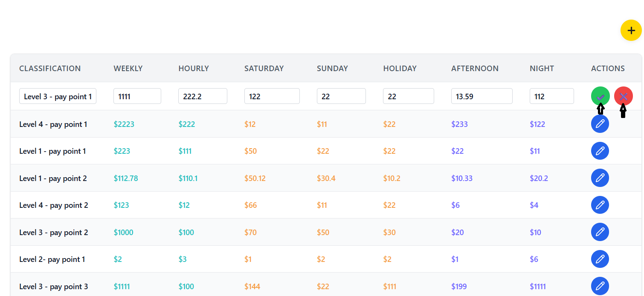Edit the Level 1 - pay point 1 rates
The height and width of the screenshot is (296, 644).
point(600,151)
